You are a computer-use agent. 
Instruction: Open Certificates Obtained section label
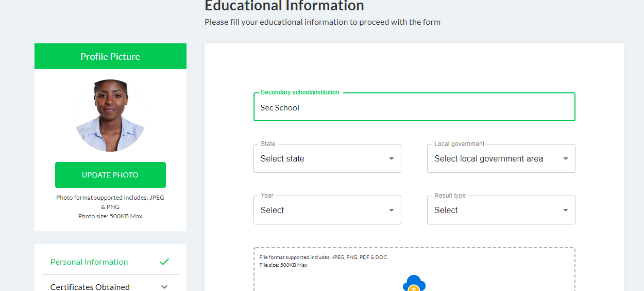(x=90, y=287)
